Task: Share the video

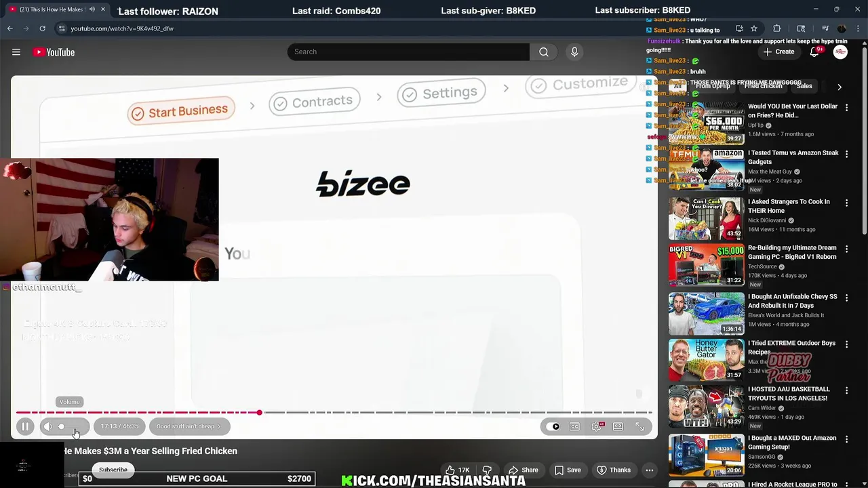Action: tap(523, 470)
